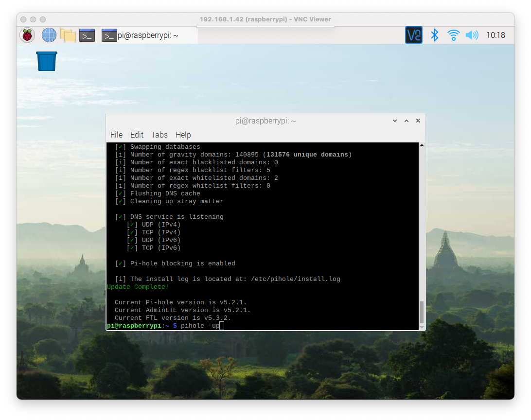The height and width of the screenshot is (420, 531).
Task: Open the Bluetooth tray menu
Action: 435,35
